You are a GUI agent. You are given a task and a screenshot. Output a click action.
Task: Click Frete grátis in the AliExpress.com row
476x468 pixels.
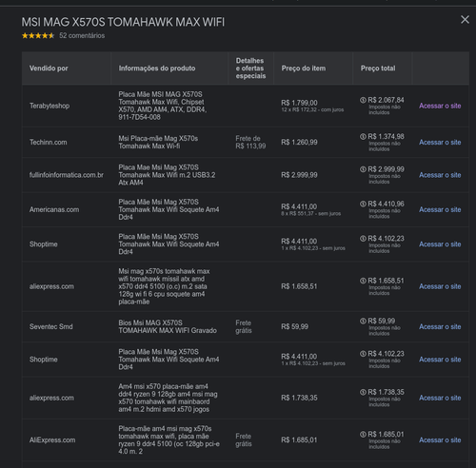click(x=244, y=439)
